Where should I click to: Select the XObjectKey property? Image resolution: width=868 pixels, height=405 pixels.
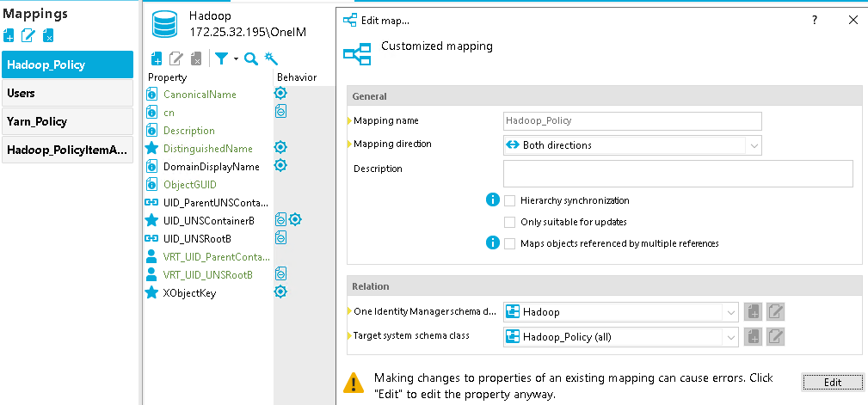click(x=189, y=293)
